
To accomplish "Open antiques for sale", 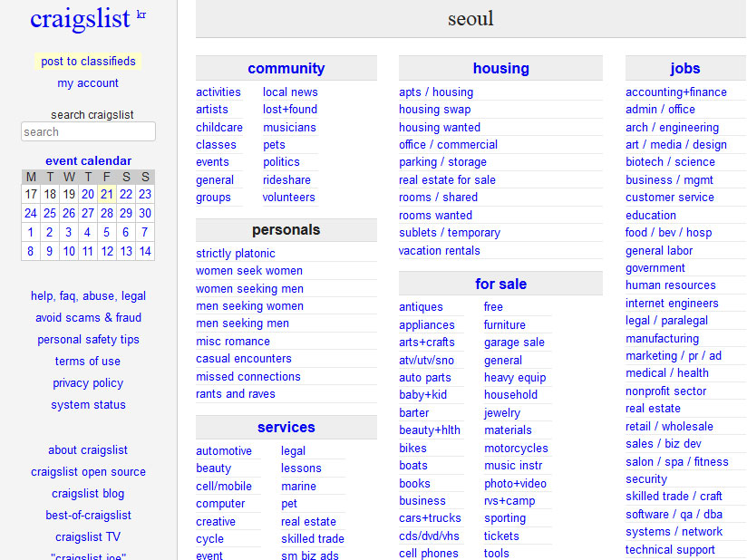I will [x=421, y=306].
